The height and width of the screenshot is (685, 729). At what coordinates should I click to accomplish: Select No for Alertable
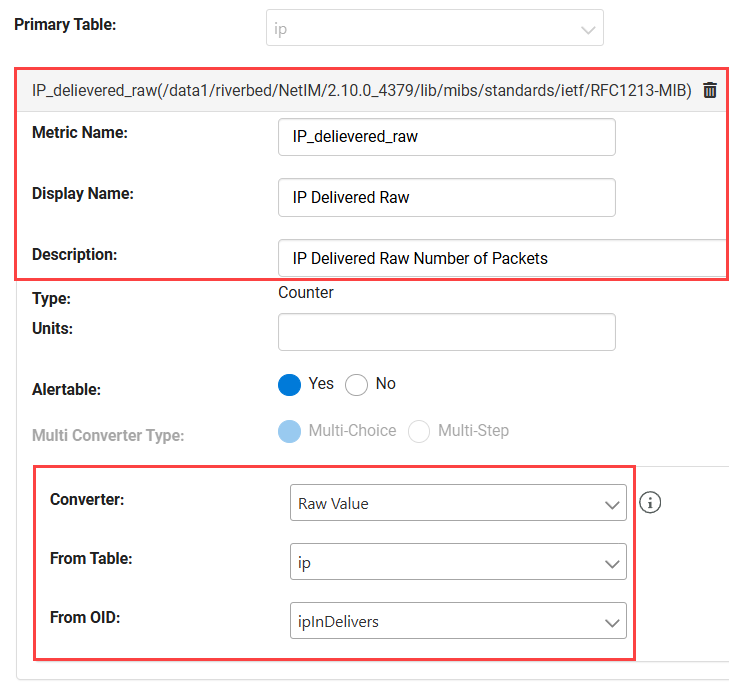357,384
